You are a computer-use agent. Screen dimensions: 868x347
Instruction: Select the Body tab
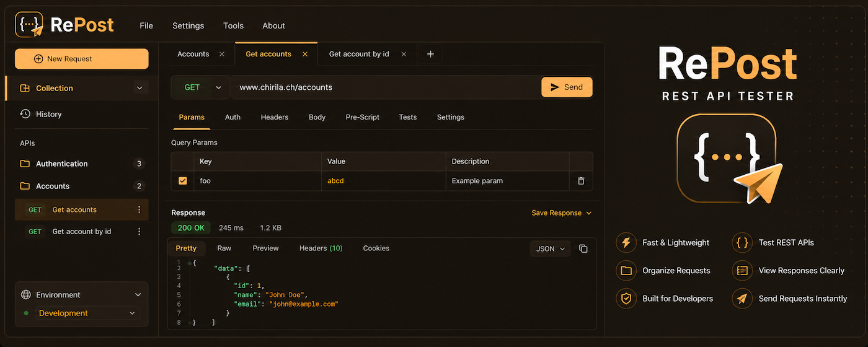[317, 117]
